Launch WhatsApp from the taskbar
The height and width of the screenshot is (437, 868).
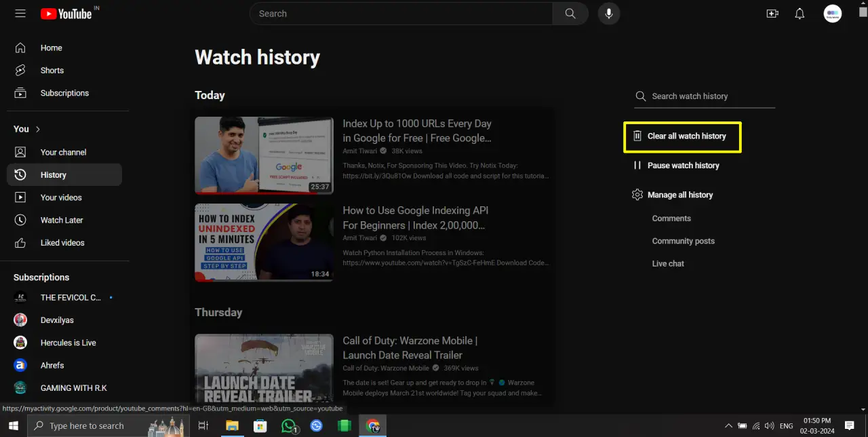(x=288, y=425)
